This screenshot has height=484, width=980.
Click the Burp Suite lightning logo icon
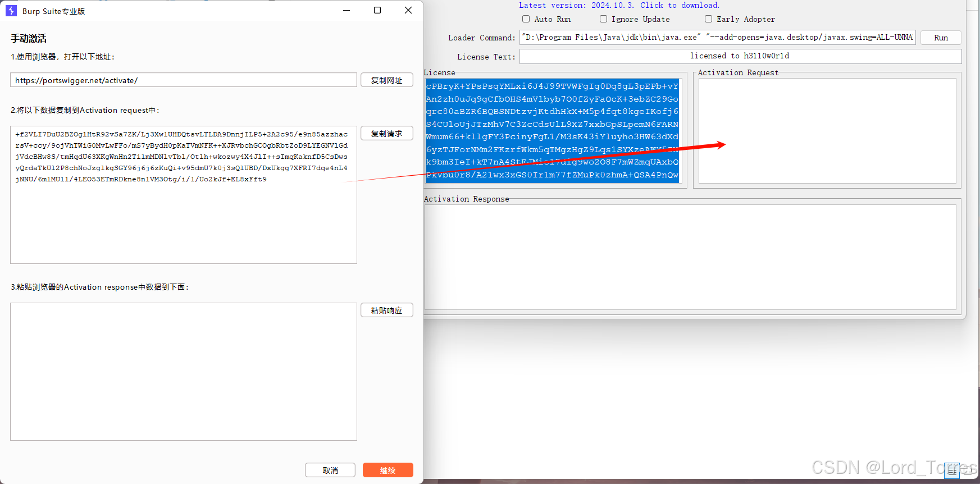[x=11, y=11]
